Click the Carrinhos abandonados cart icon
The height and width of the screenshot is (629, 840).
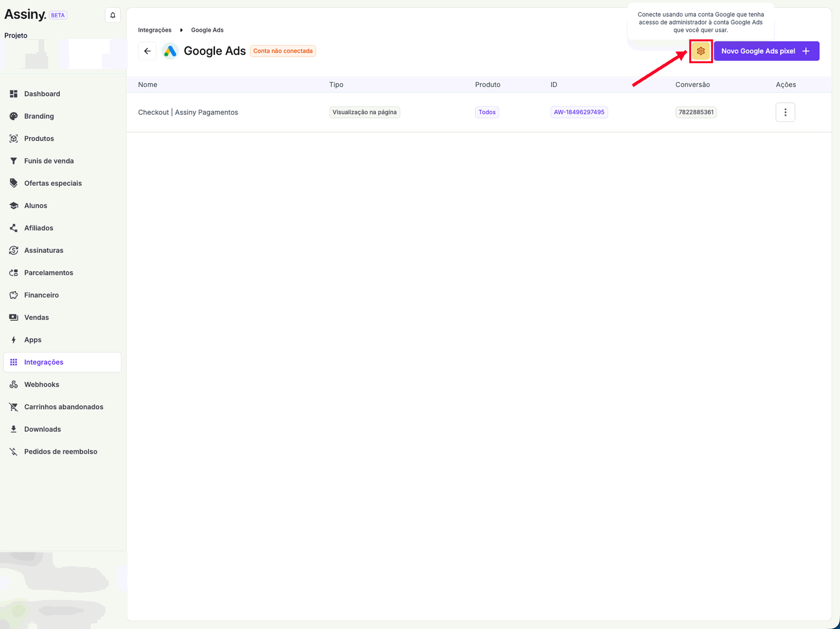tap(14, 407)
